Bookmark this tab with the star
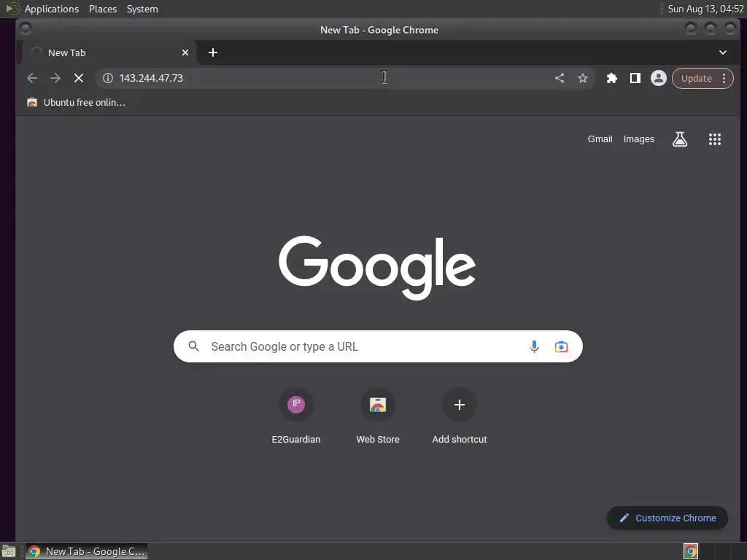The image size is (747, 560). click(583, 78)
